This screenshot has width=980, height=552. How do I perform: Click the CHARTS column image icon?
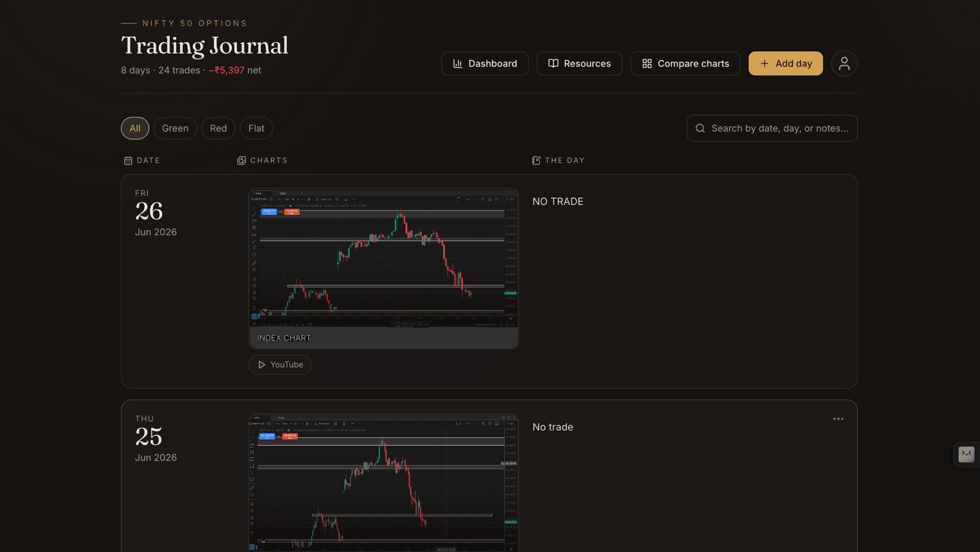(x=242, y=161)
